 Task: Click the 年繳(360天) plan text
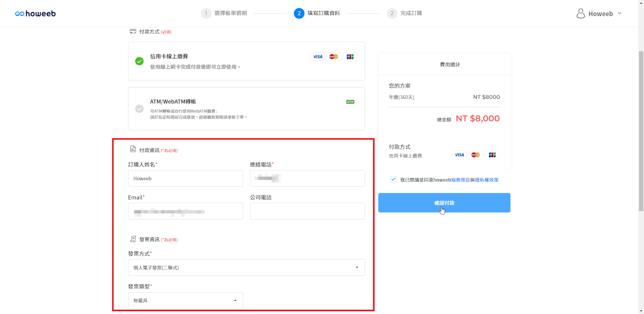click(x=401, y=97)
